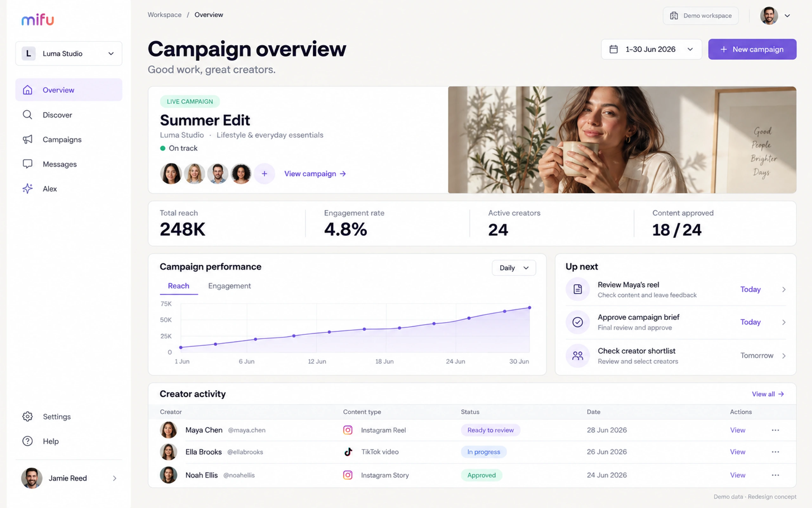The image size is (812, 508).
Task: Click the New campaign button
Action: coord(752,49)
